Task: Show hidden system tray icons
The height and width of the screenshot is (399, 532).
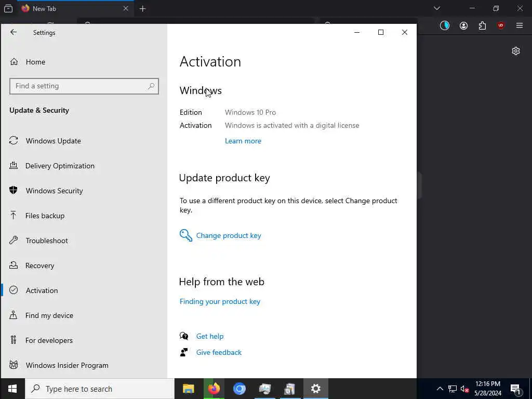Action: pos(440,389)
